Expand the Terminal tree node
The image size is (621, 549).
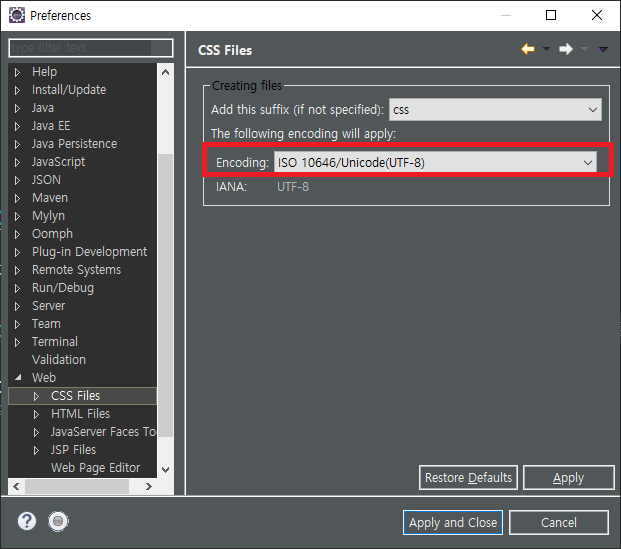(17, 342)
